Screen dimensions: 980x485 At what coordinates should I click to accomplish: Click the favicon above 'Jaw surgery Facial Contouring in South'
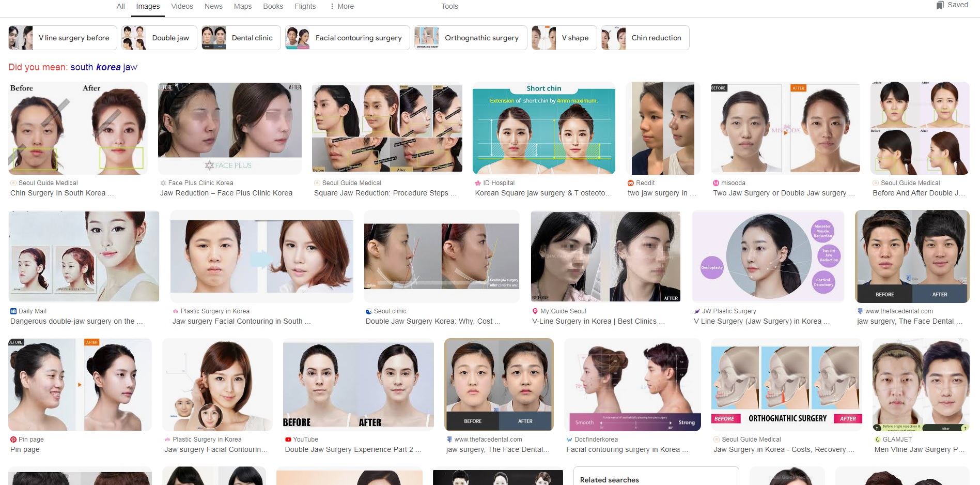coord(176,311)
